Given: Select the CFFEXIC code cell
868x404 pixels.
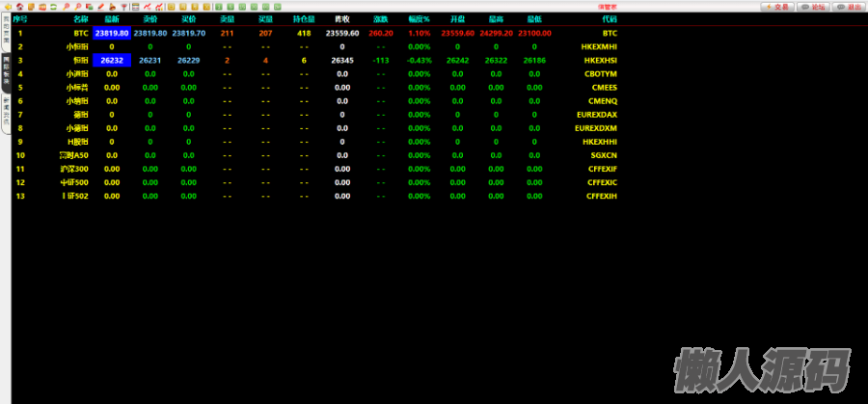Looking at the screenshot, I should (x=602, y=182).
